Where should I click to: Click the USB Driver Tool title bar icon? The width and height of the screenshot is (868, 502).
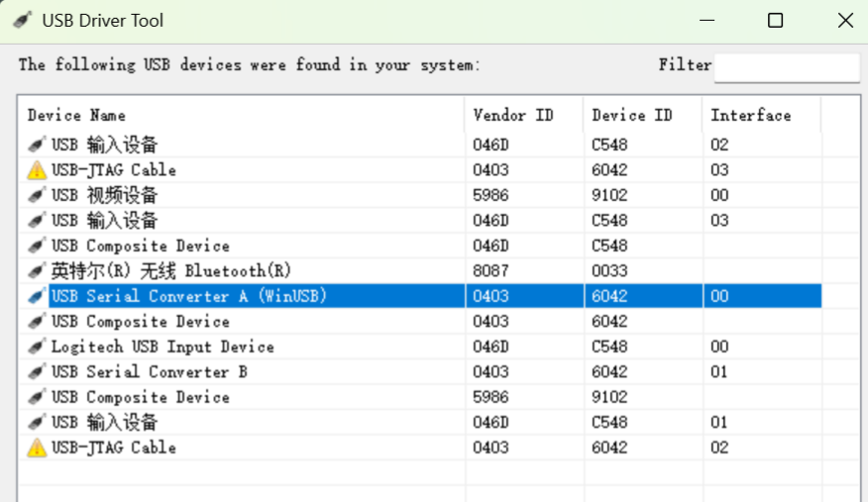pyautogui.click(x=23, y=21)
